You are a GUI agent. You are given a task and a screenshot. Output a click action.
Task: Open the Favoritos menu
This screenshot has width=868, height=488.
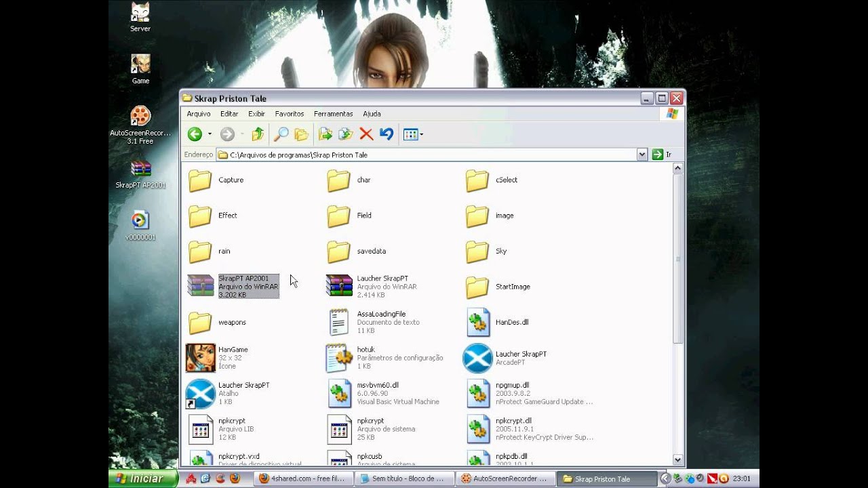coord(290,114)
